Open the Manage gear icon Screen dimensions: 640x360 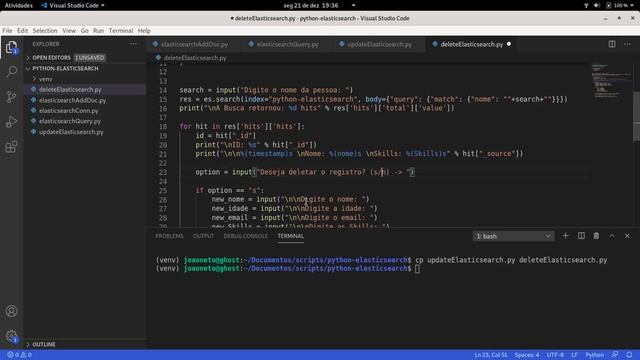pyautogui.click(x=11, y=336)
